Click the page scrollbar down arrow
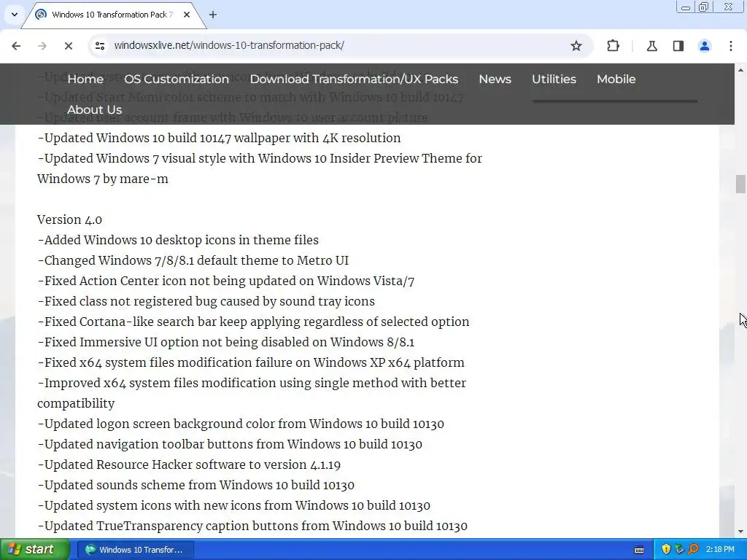747x560 pixels. [740, 532]
